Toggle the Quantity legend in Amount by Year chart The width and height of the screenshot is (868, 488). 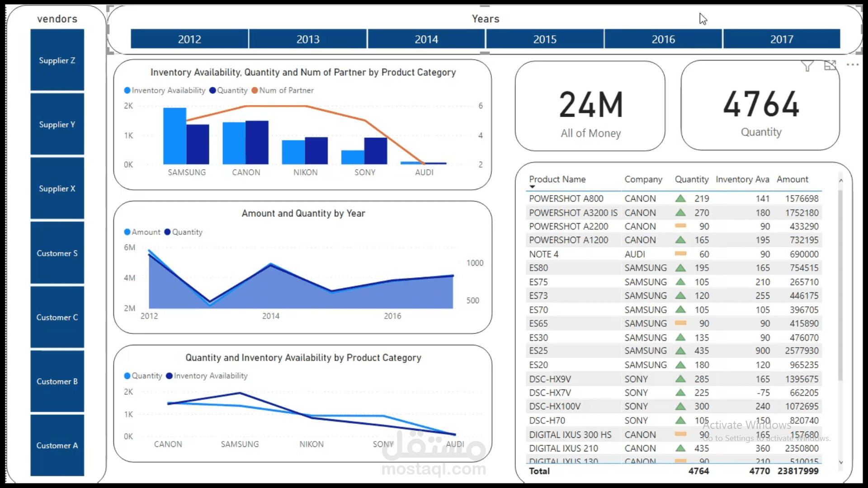183,232
